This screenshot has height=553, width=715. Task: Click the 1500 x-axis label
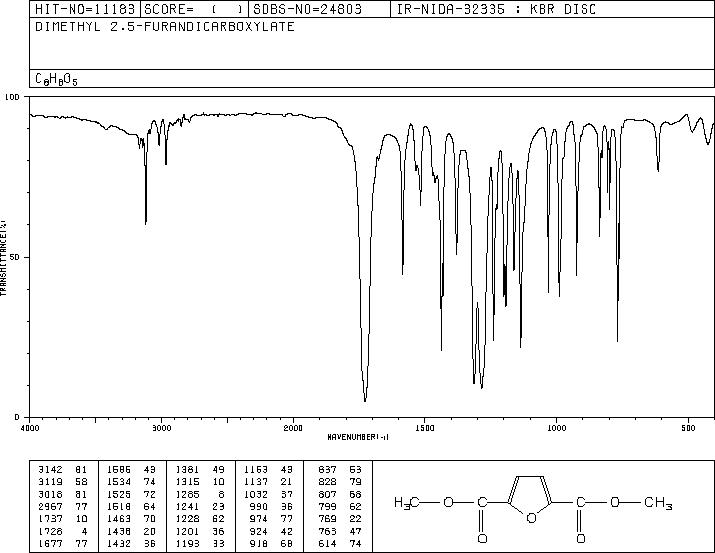[x=425, y=428]
